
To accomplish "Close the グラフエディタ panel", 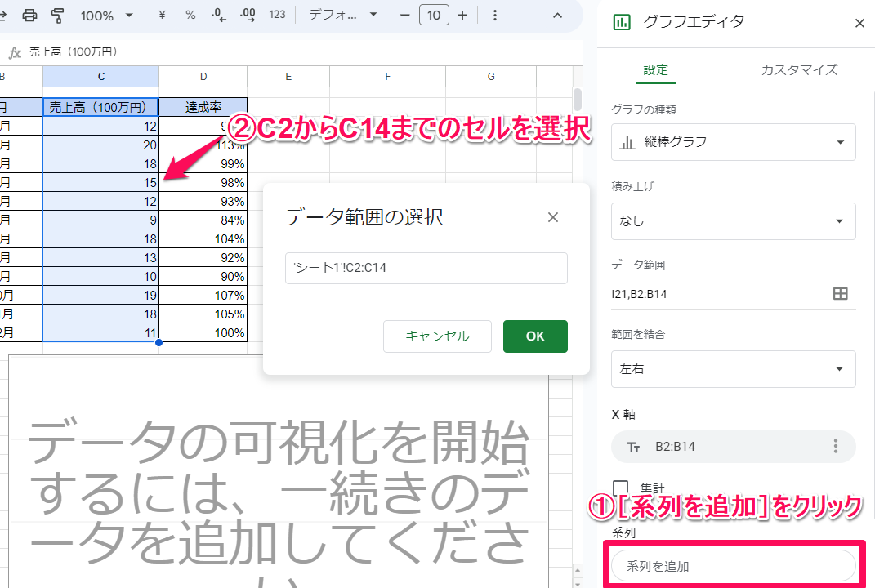I will [x=859, y=23].
